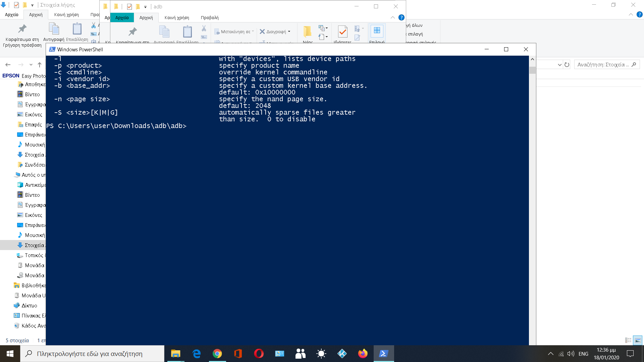Click the Back navigation arrow
Viewport: 644px width, 362px height.
(8, 65)
